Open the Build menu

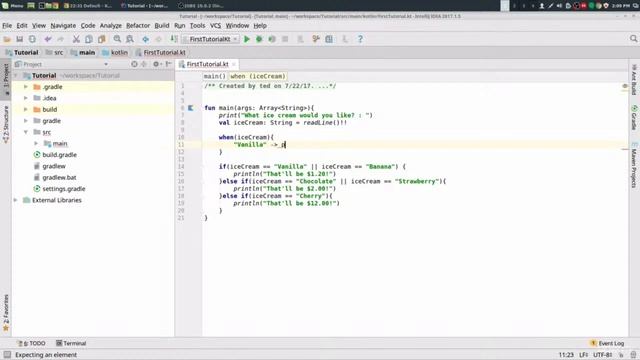pyautogui.click(x=162, y=25)
